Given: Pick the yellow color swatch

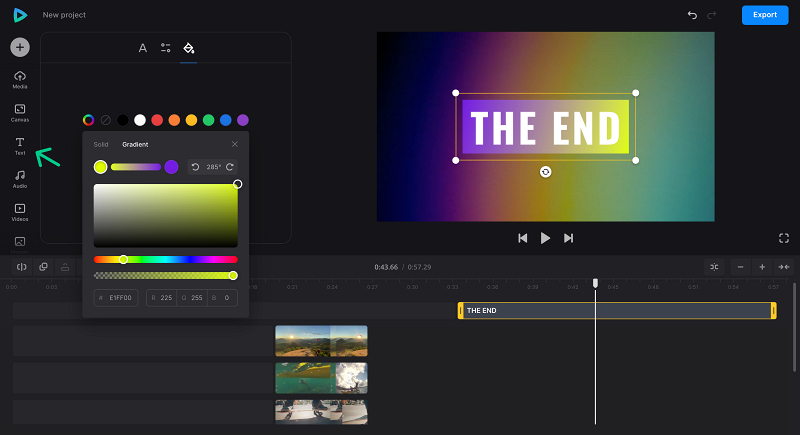Looking at the screenshot, I should pos(191,120).
